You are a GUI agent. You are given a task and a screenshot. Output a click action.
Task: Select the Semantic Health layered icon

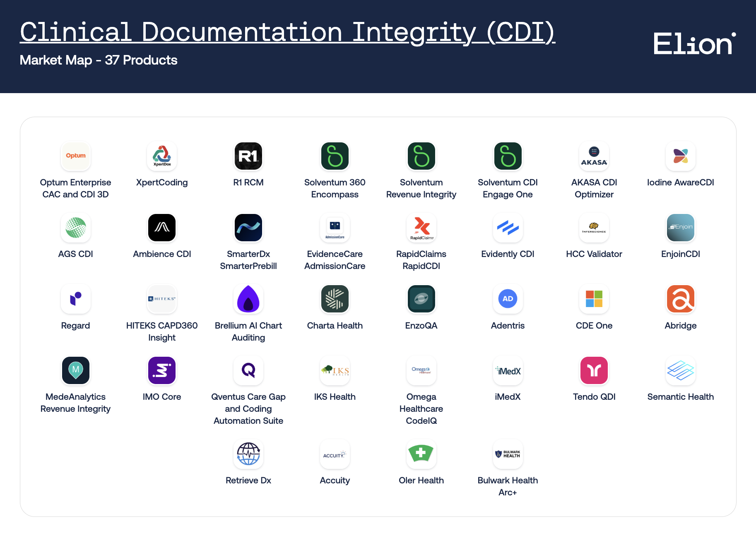pos(681,370)
